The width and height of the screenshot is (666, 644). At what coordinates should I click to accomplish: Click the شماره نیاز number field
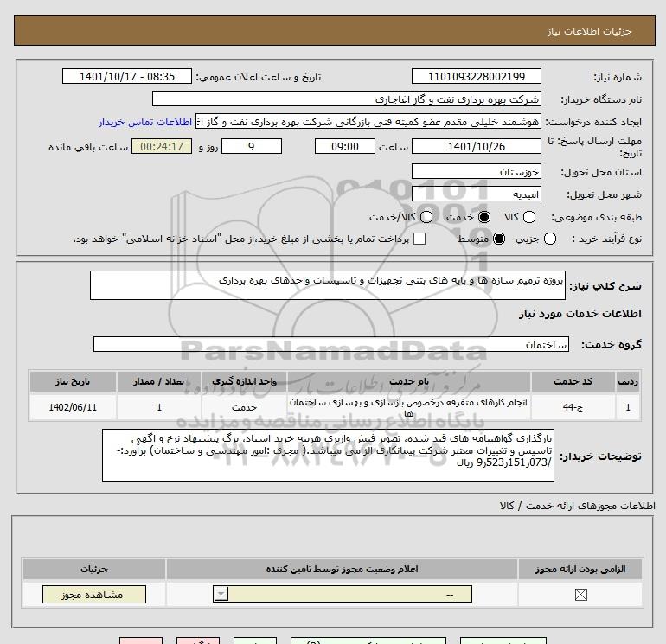pyautogui.click(x=476, y=76)
